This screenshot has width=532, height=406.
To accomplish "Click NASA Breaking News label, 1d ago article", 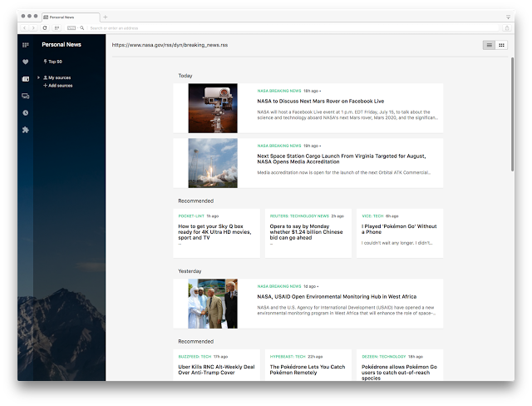I will click(x=279, y=286).
